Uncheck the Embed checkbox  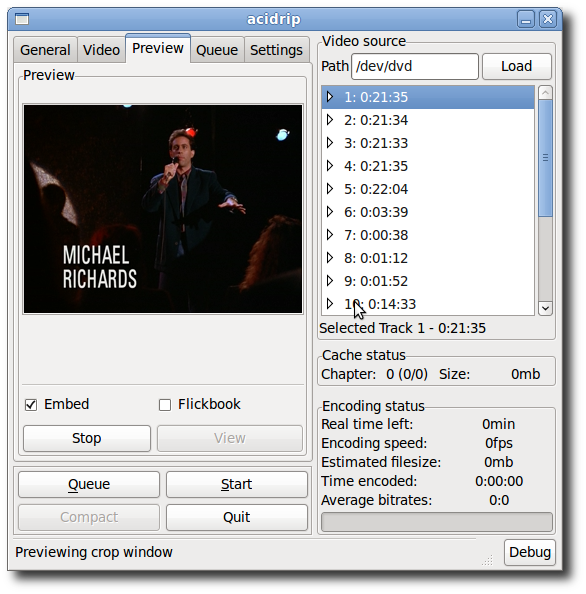click(x=31, y=405)
